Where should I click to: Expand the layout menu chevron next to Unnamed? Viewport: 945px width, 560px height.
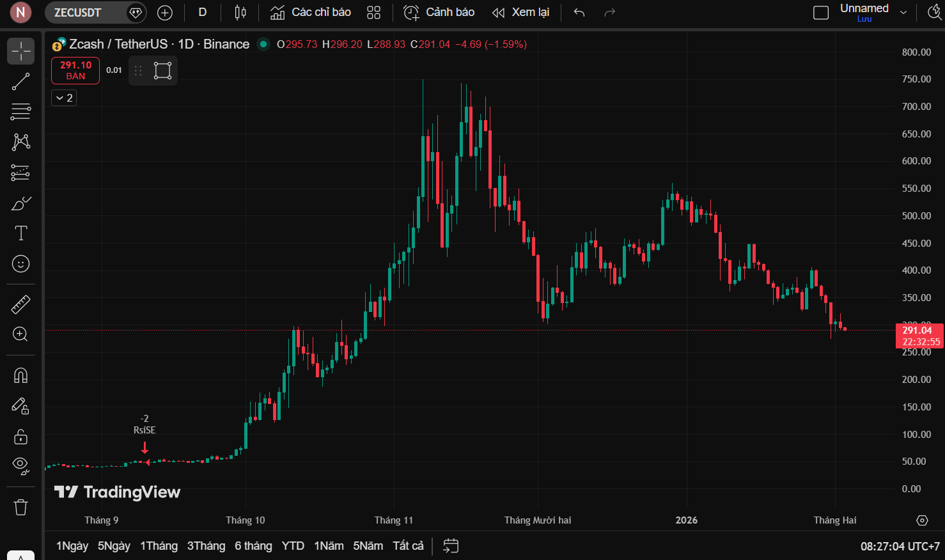pyautogui.click(x=903, y=13)
